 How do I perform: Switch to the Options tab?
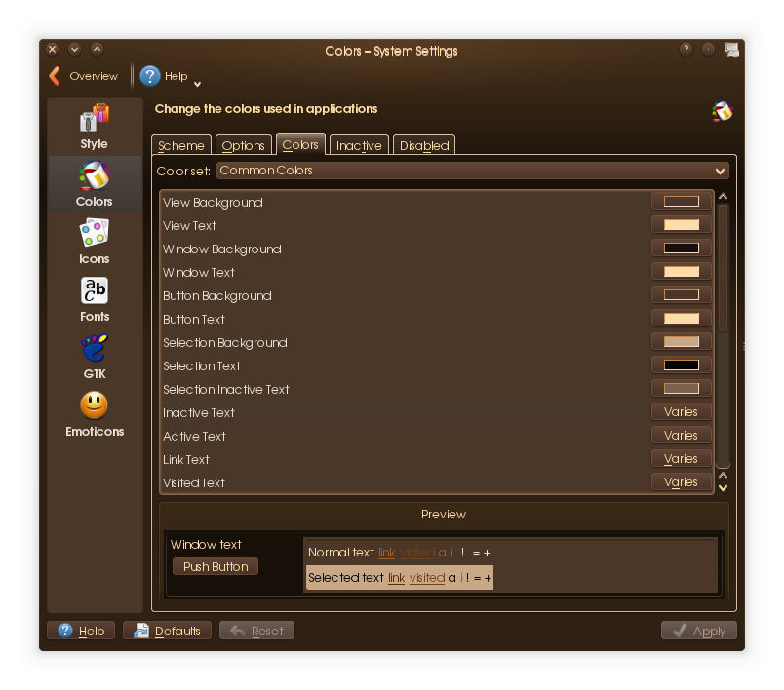coord(244,145)
